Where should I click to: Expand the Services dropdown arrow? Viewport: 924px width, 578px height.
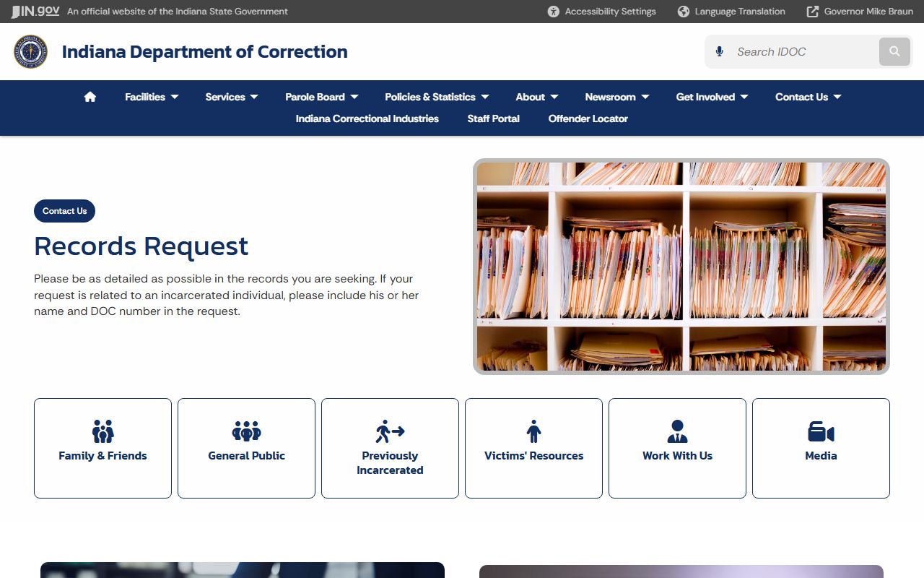tap(254, 97)
